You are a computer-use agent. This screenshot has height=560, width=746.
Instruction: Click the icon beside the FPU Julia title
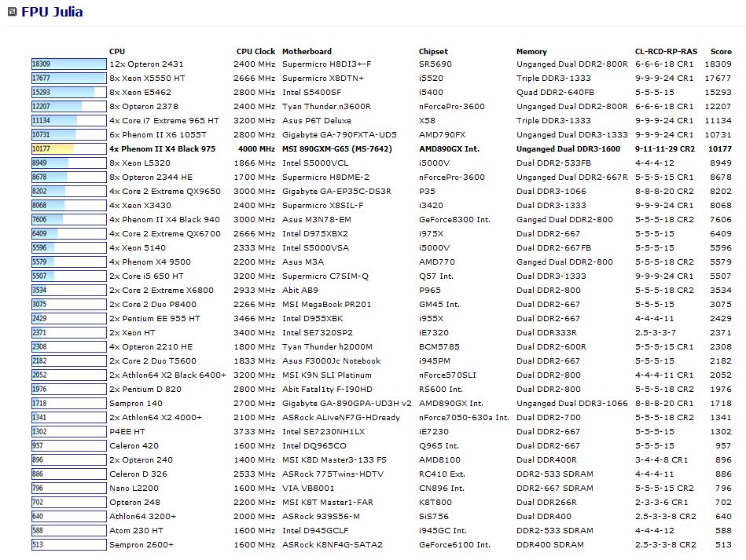(x=13, y=12)
